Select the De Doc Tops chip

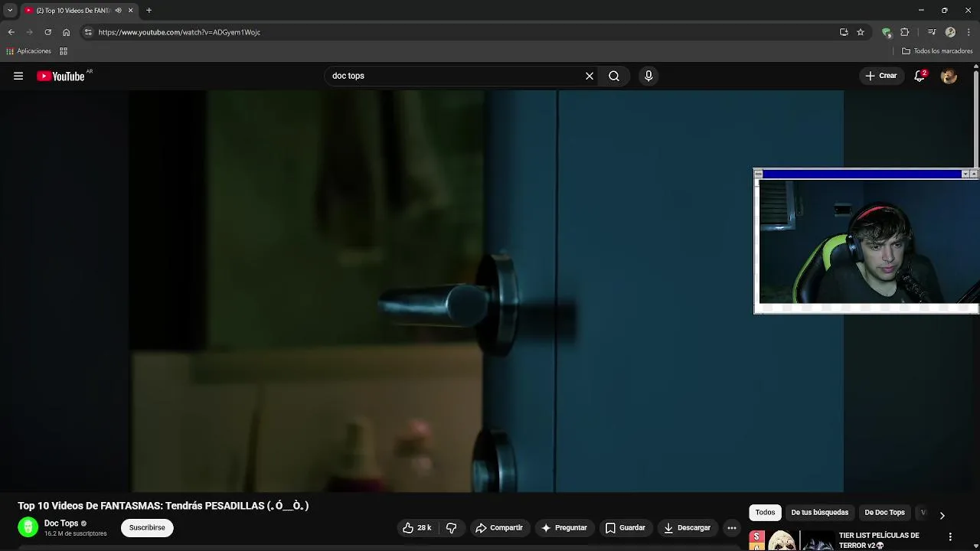pos(884,513)
